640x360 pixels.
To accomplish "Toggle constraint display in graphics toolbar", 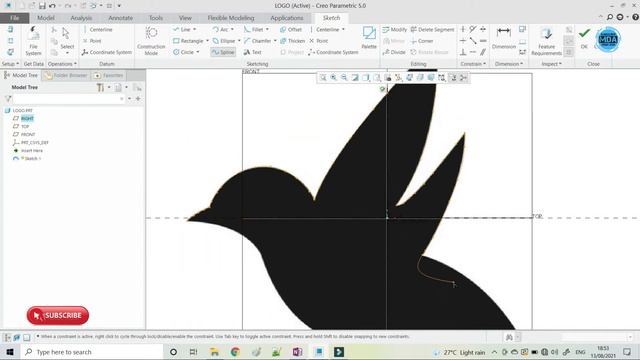I will point(463,78).
